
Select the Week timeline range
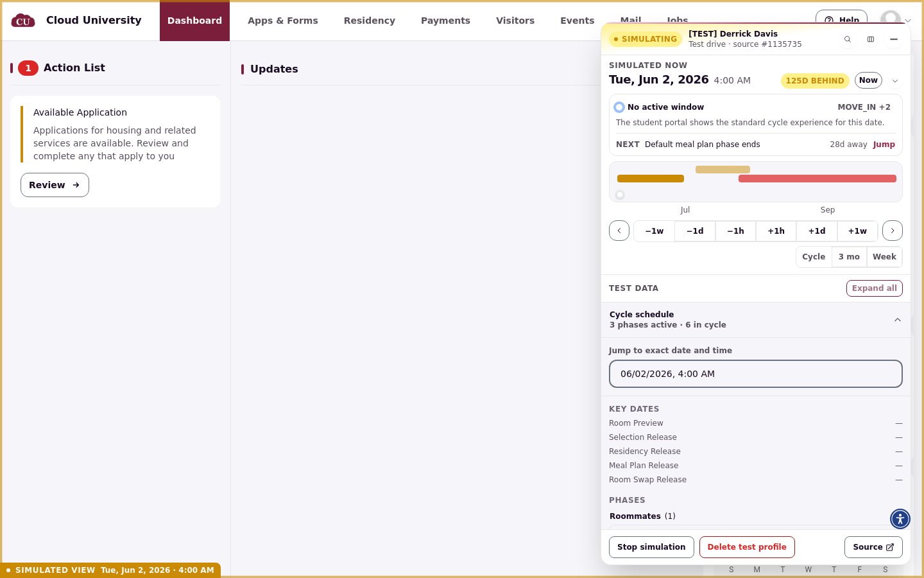(884, 257)
